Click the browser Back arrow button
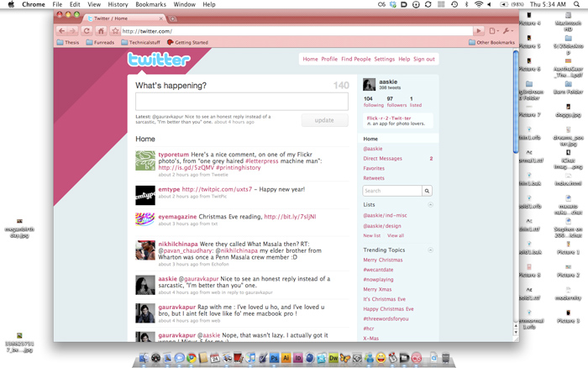588x368 pixels. (x=62, y=31)
